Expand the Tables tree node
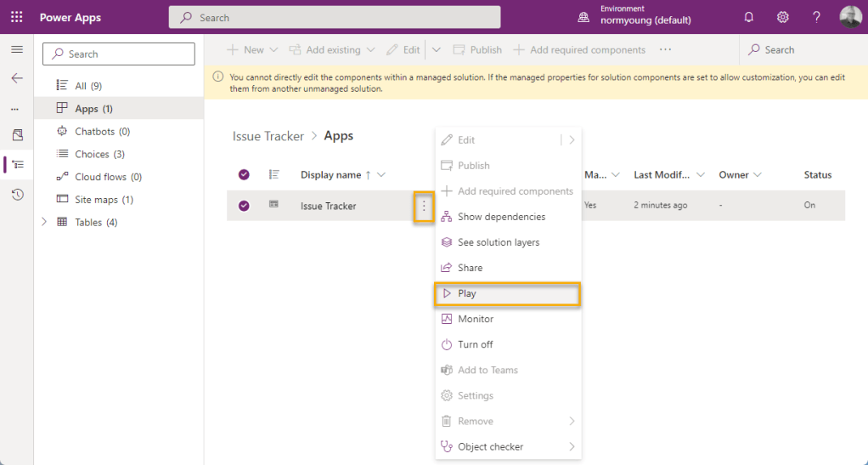This screenshot has width=868, height=465. click(45, 222)
